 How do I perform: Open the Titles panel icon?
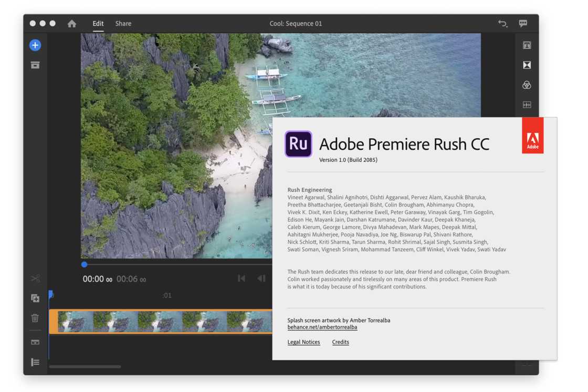coord(527,45)
